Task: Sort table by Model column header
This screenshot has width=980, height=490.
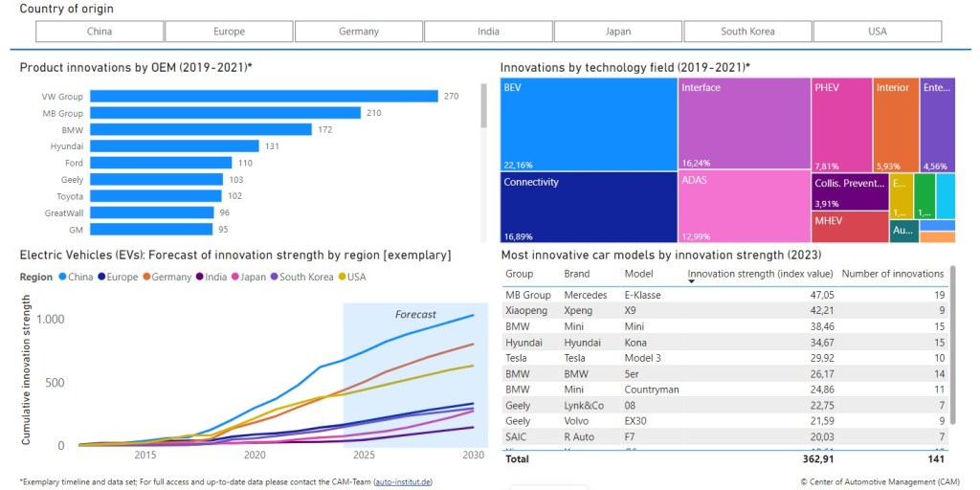Action: pos(637,274)
